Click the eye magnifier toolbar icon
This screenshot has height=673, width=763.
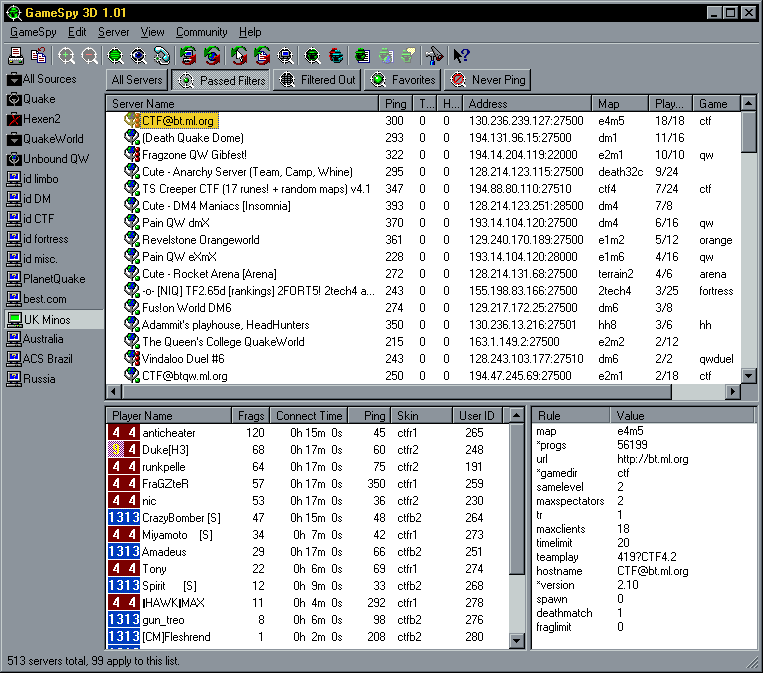tap(139, 56)
